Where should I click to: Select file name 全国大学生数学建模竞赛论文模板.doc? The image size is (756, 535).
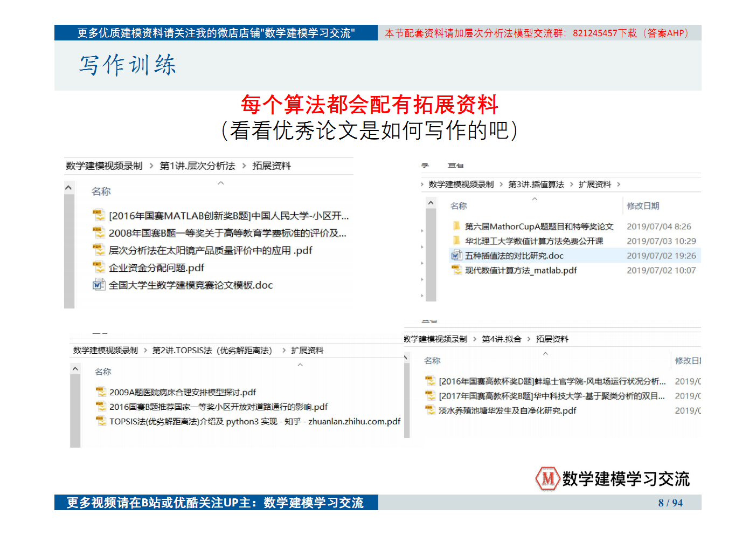tap(191, 285)
